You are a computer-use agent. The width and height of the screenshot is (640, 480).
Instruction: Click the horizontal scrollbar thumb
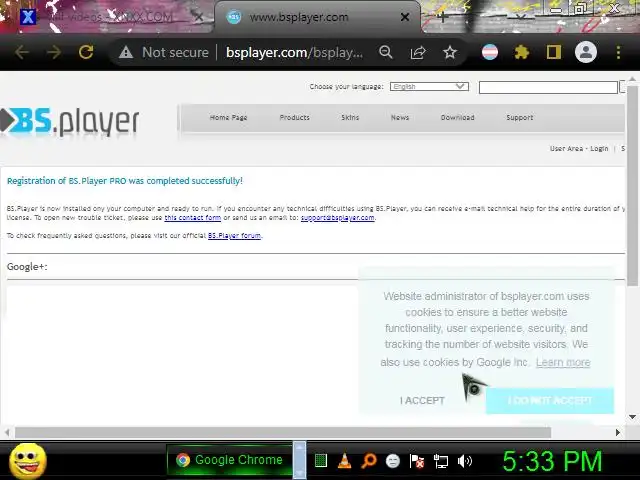point(282,432)
